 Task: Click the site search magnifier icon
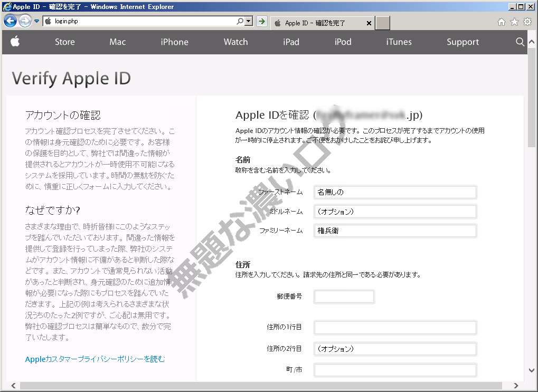(x=520, y=42)
